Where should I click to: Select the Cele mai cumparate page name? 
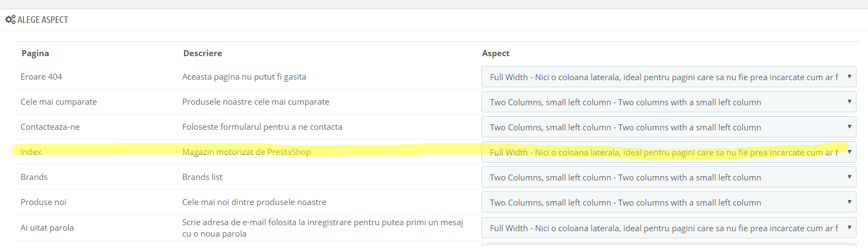point(58,102)
